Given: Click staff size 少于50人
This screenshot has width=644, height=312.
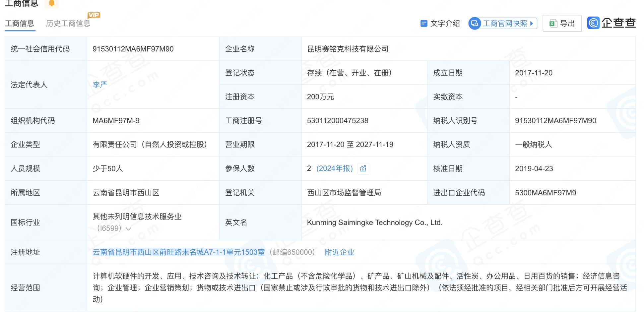Looking at the screenshot, I should coord(108,168).
